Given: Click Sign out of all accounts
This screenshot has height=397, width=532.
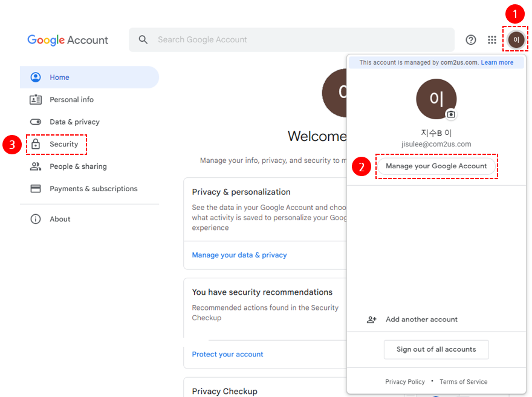Looking at the screenshot, I should (436, 349).
